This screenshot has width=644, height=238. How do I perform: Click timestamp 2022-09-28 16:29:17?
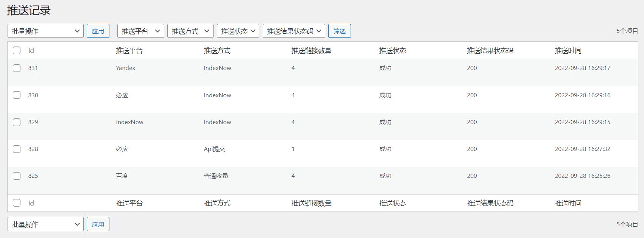[x=583, y=68]
